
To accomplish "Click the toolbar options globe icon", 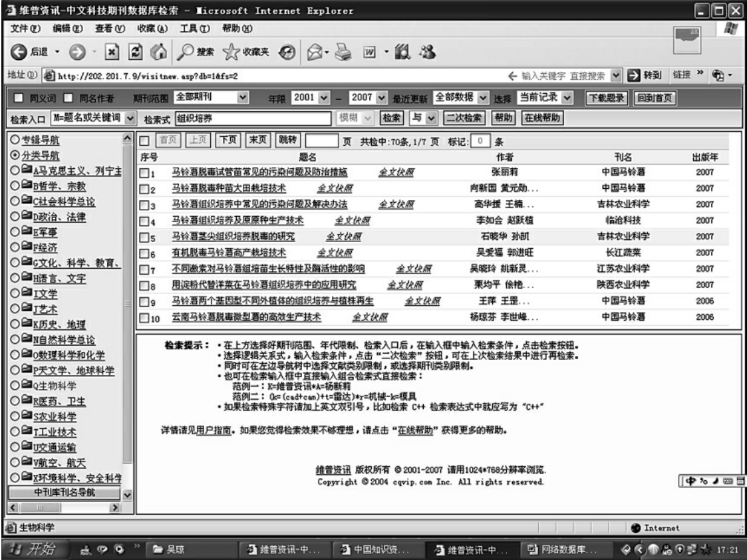I will (x=718, y=75).
